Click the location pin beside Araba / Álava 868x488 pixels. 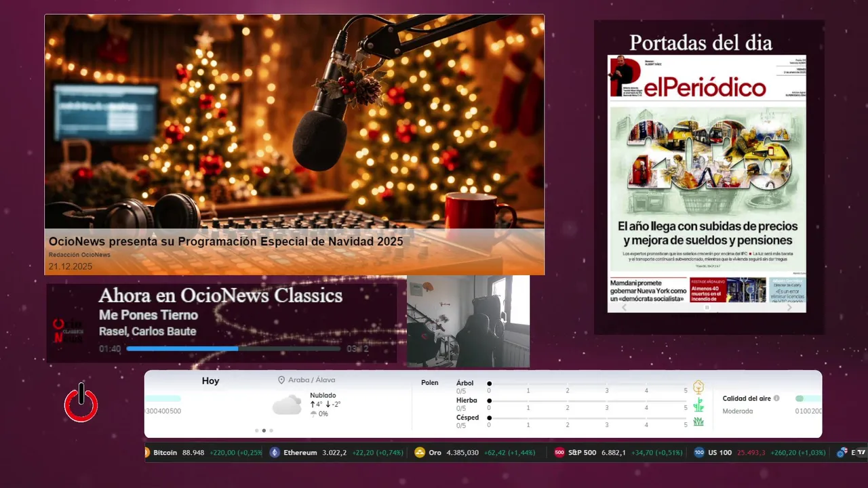tap(281, 380)
